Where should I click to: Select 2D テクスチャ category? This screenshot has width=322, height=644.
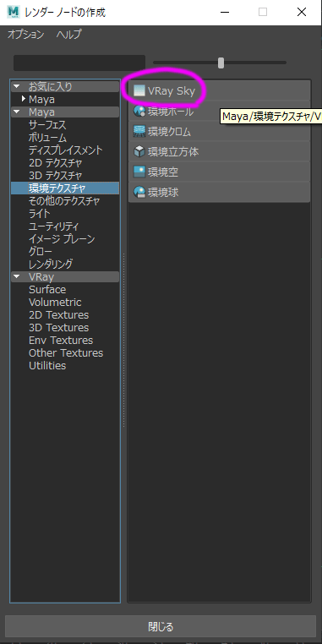[x=55, y=163]
